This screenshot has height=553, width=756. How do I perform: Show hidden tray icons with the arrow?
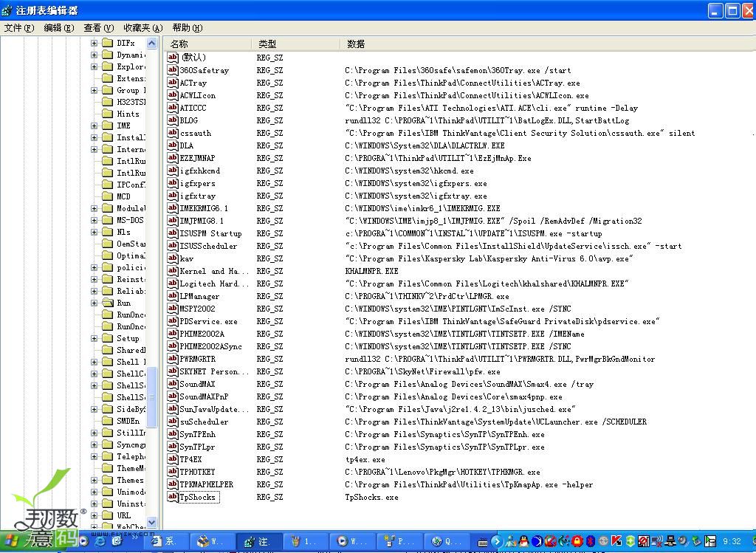tap(497, 541)
